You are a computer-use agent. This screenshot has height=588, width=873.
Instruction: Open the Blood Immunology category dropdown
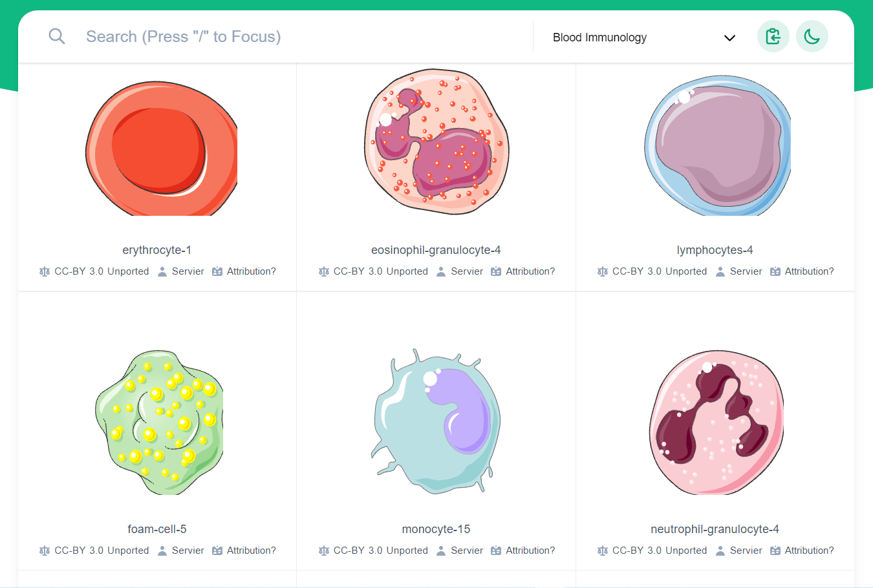pos(599,37)
